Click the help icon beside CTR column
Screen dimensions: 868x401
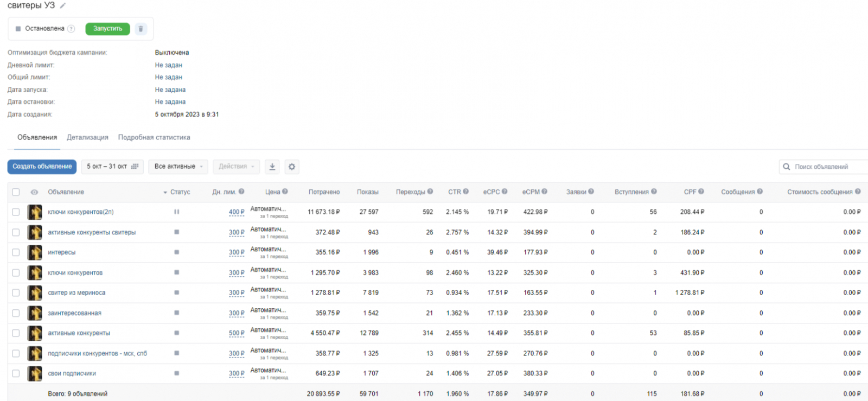[465, 192]
